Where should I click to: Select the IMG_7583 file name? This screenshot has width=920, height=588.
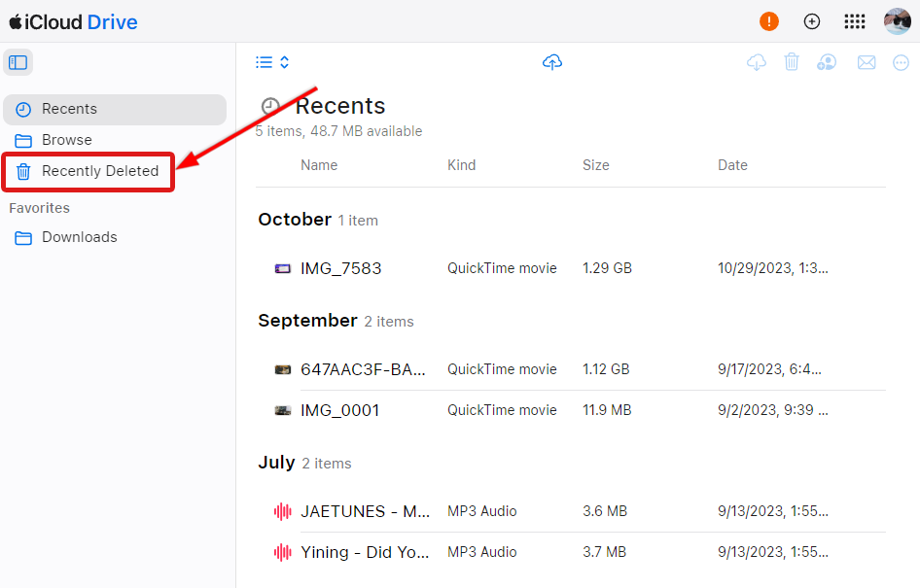click(x=341, y=268)
